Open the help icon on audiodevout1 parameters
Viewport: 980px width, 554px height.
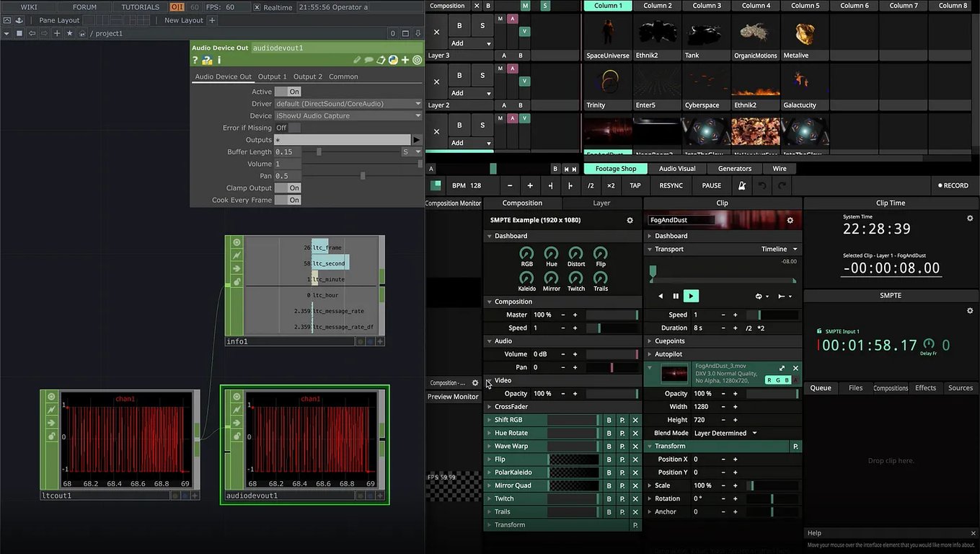point(195,61)
